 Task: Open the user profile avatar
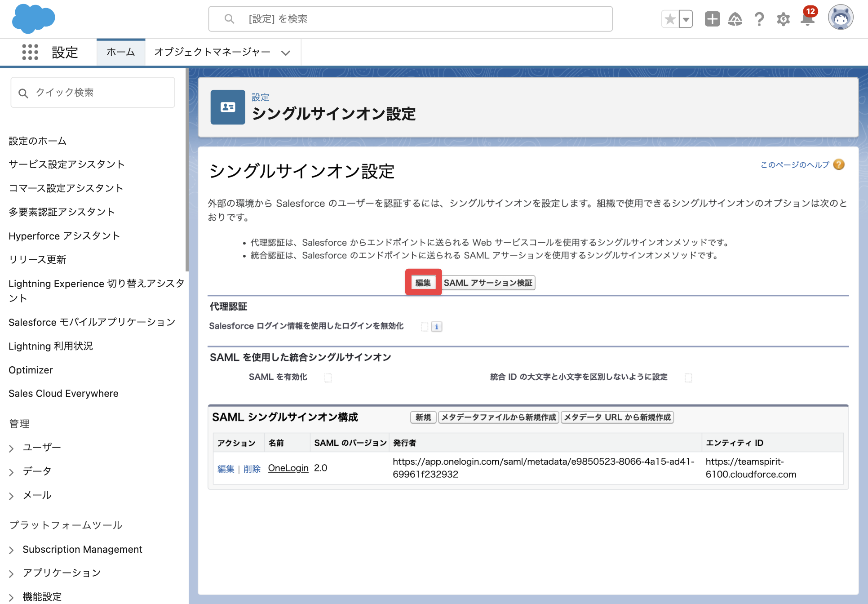click(841, 18)
